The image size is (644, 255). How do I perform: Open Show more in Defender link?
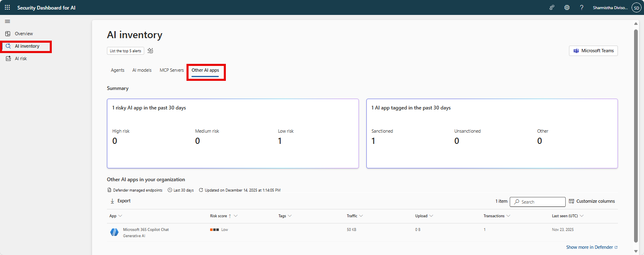(x=592, y=247)
